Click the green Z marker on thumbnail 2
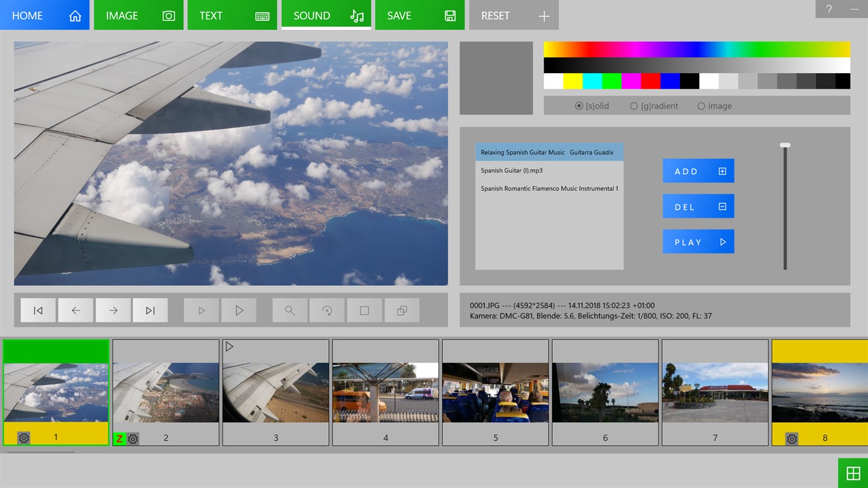868x488 pixels. coord(119,438)
